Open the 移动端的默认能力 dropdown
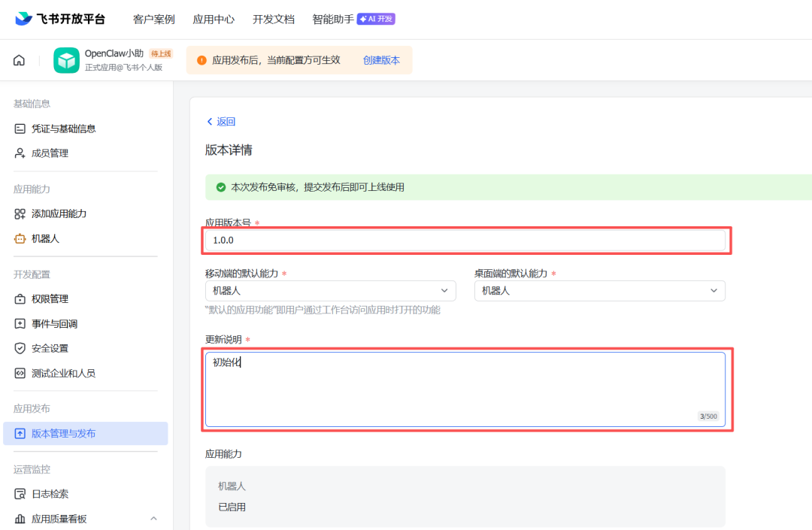 pyautogui.click(x=330, y=291)
